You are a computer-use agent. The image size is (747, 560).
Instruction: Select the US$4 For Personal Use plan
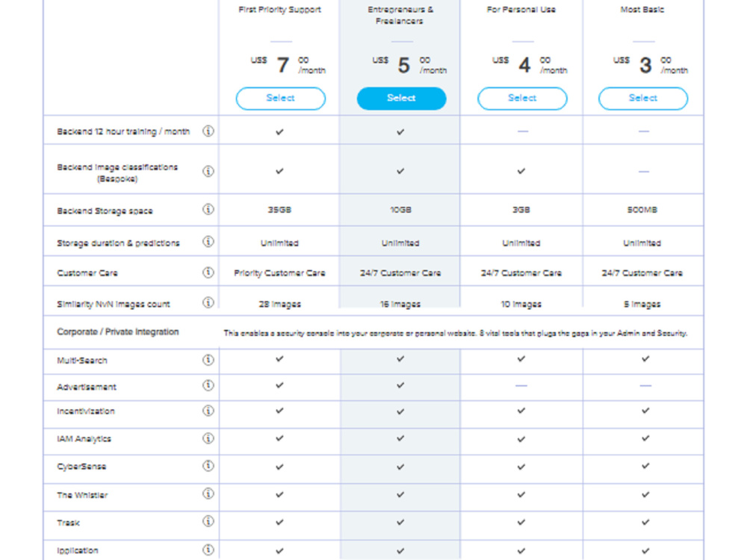point(522,98)
